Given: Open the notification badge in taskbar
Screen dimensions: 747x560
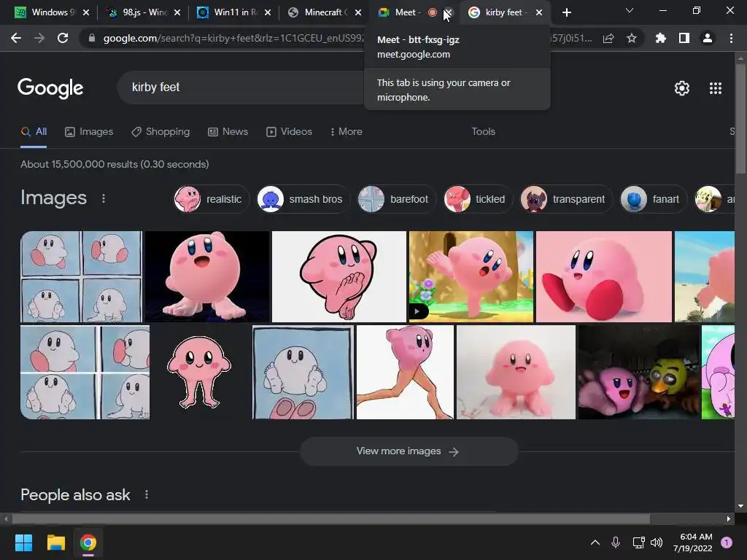Looking at the screenshot, I should (x=727, y=542).
